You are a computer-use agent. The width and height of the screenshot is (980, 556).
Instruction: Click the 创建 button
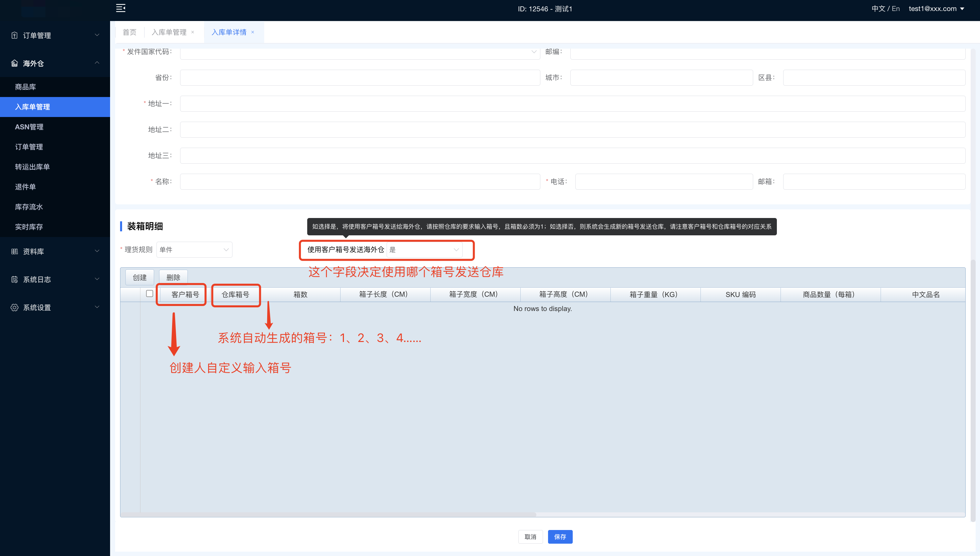139,278
